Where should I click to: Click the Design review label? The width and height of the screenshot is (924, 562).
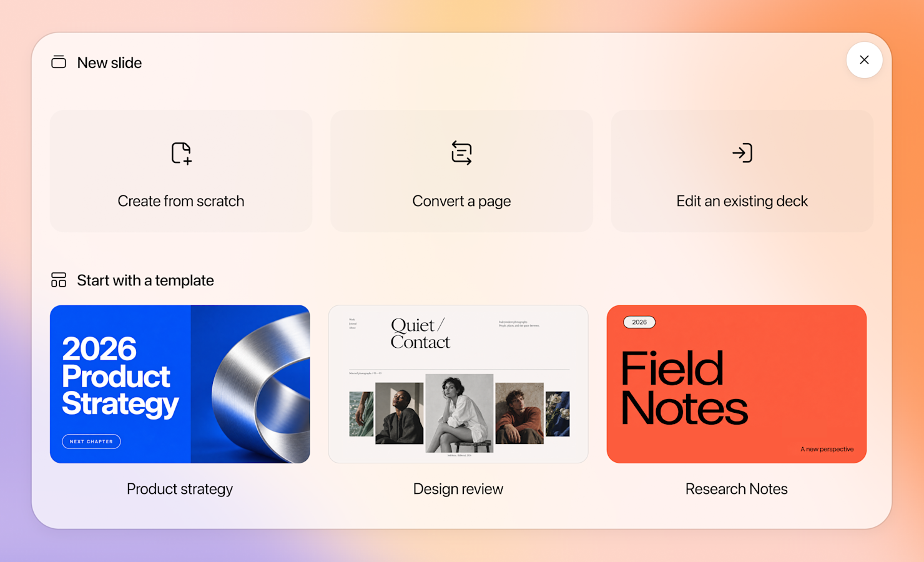click(x=458, y=489)
